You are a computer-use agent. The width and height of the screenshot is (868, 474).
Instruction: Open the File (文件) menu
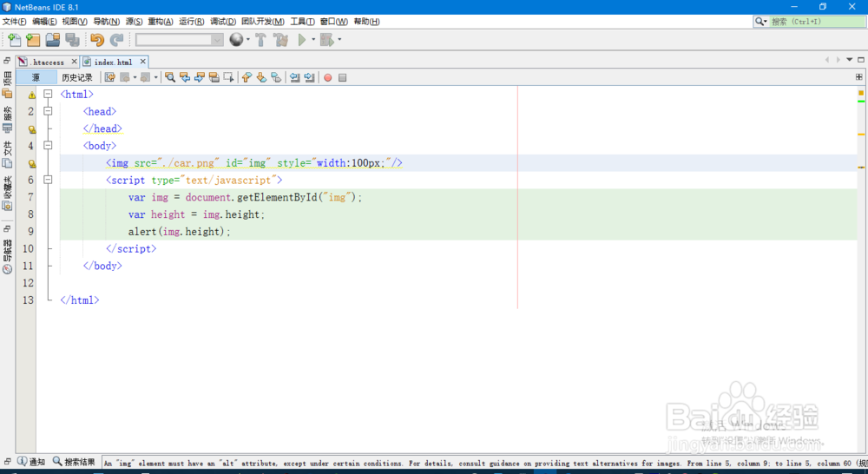point(14,22)
